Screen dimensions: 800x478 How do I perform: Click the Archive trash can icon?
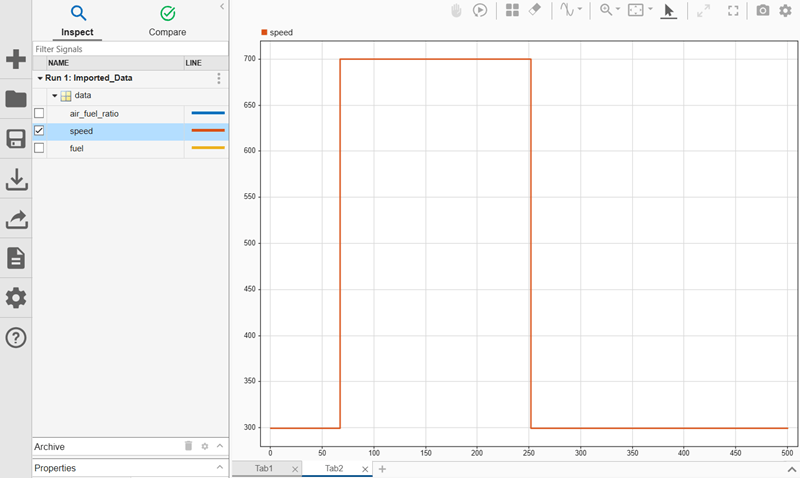[188, 446]
